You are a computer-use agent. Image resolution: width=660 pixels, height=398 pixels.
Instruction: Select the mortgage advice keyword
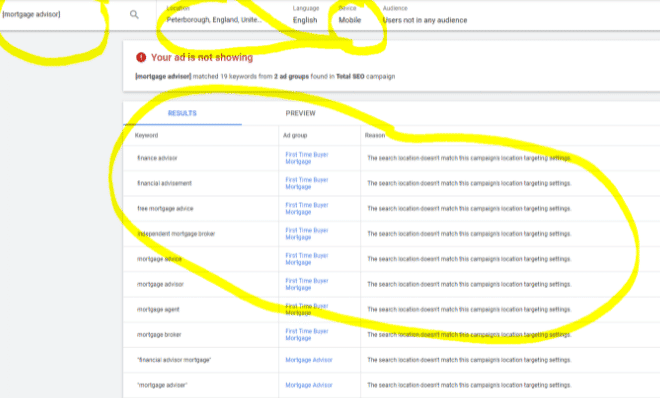(x=159, y=259)
